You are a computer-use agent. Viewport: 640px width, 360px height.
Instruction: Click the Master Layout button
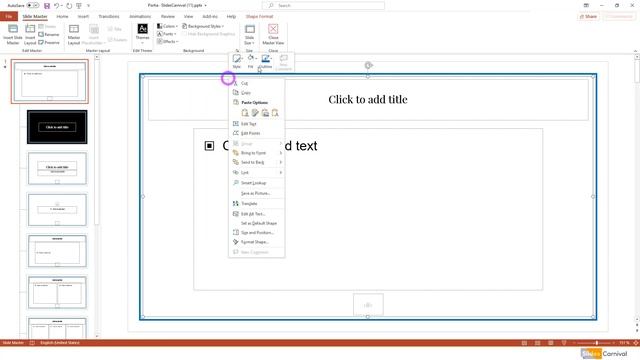click(74, 34)
